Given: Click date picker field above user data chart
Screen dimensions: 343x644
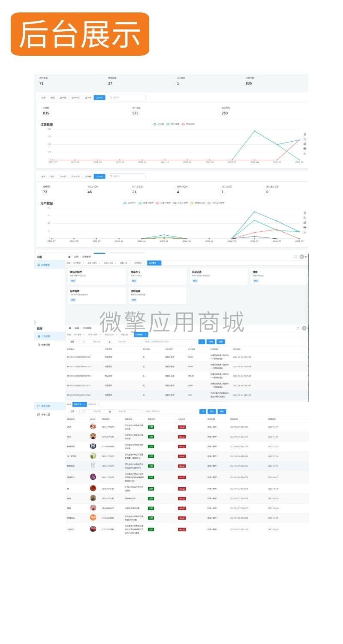Looking at the screenshot, I should pos(127,176).
